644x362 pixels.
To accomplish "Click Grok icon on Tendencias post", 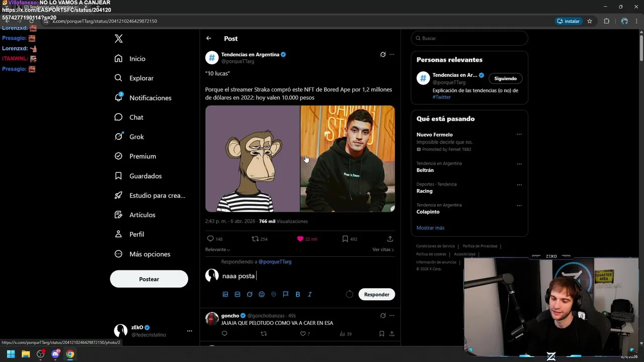I will 383,54.
